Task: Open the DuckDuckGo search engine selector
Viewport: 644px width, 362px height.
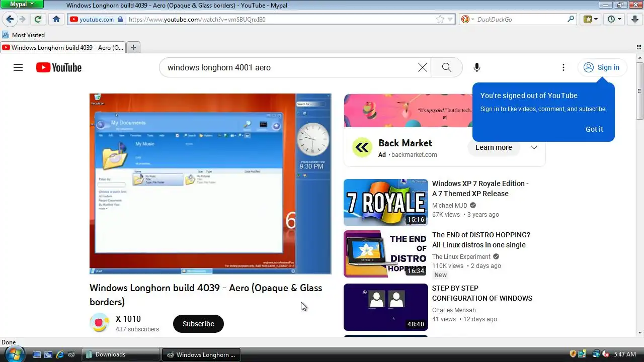Action: click(x=467, y=19)
